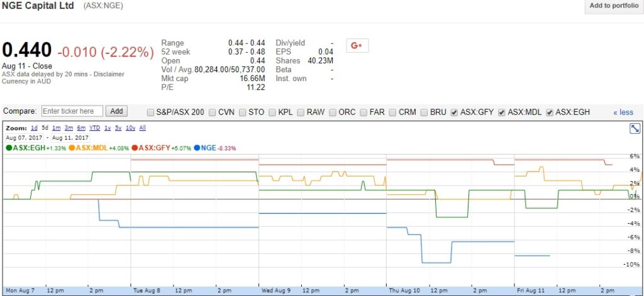Click the Aug 07, 2017 start date field
The height and width of the screenshot is (296, 644).
24,138
